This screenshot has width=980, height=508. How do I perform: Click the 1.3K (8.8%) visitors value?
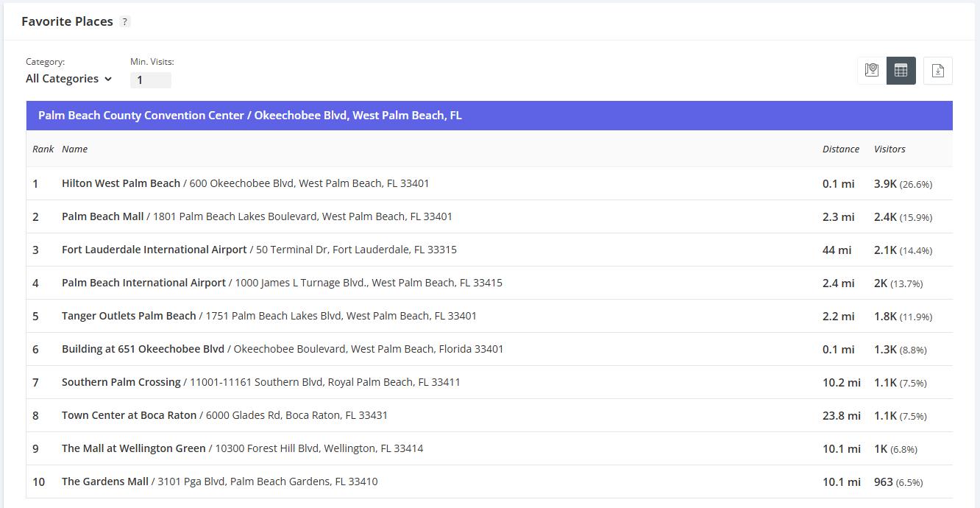pos(901,349)
